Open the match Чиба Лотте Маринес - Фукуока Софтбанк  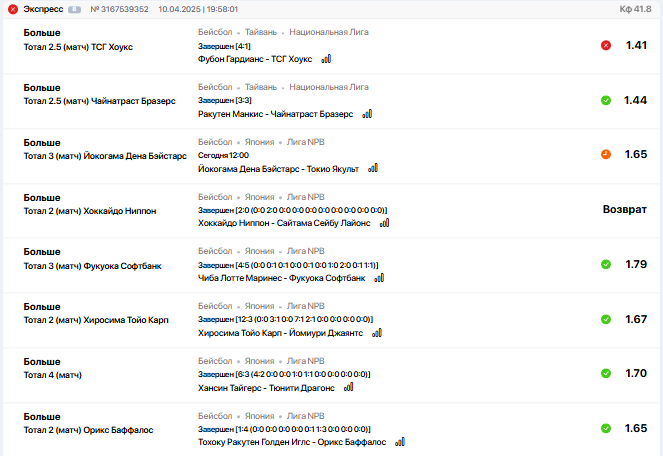(x=282, y=278)
